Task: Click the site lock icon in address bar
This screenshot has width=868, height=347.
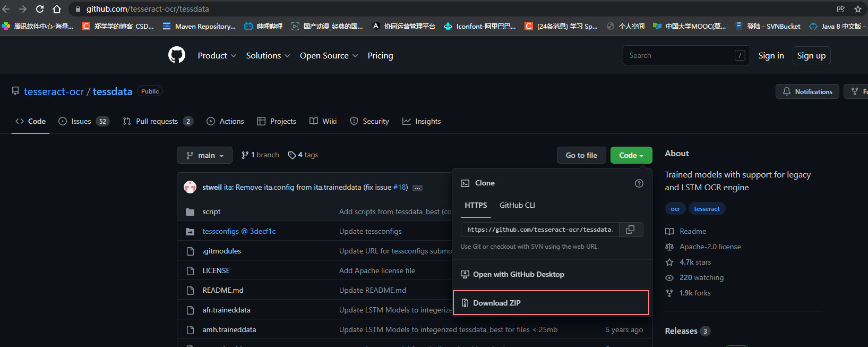Action: [78, 9]
